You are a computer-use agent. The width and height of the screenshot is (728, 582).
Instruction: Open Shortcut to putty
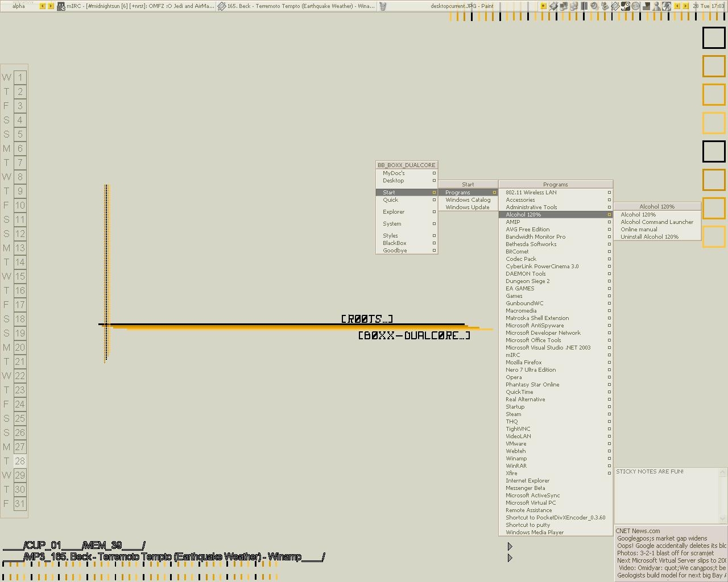(x=556, y=525)
